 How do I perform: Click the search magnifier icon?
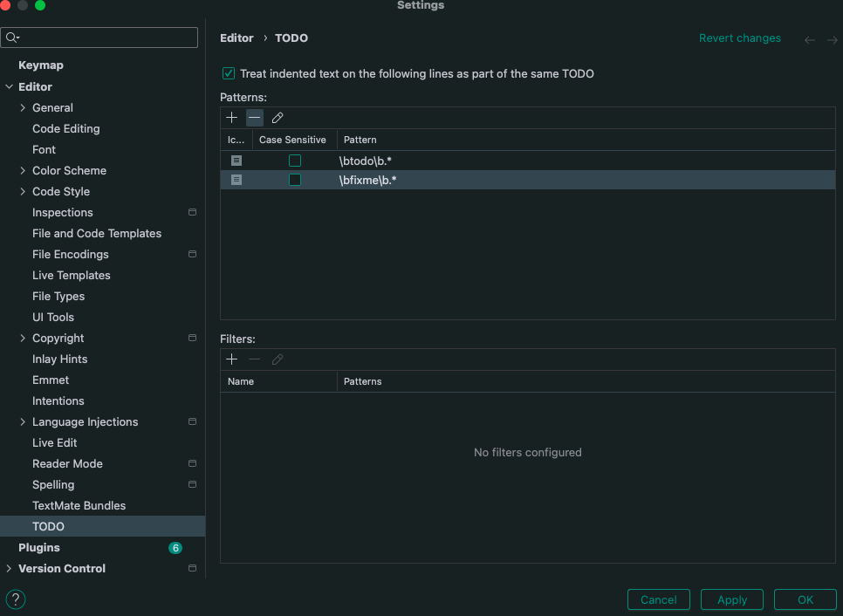[x=12, y=38]
